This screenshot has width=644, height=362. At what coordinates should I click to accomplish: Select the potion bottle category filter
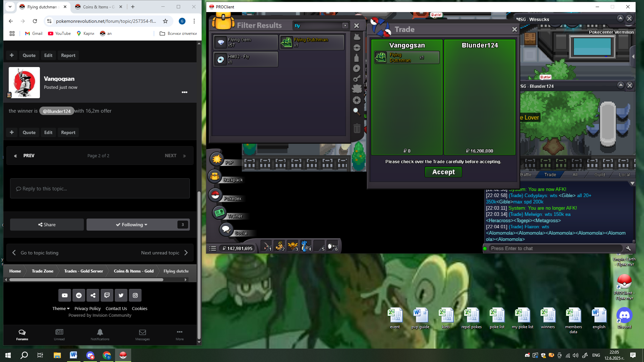pos(357,58)
